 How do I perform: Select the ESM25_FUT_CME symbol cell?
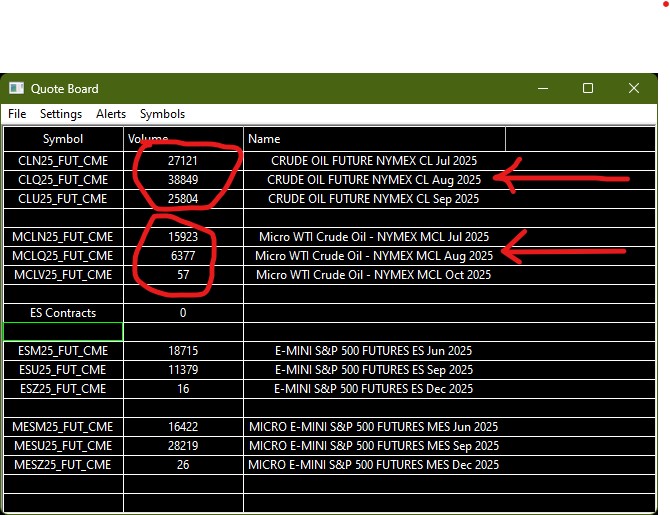63,351
